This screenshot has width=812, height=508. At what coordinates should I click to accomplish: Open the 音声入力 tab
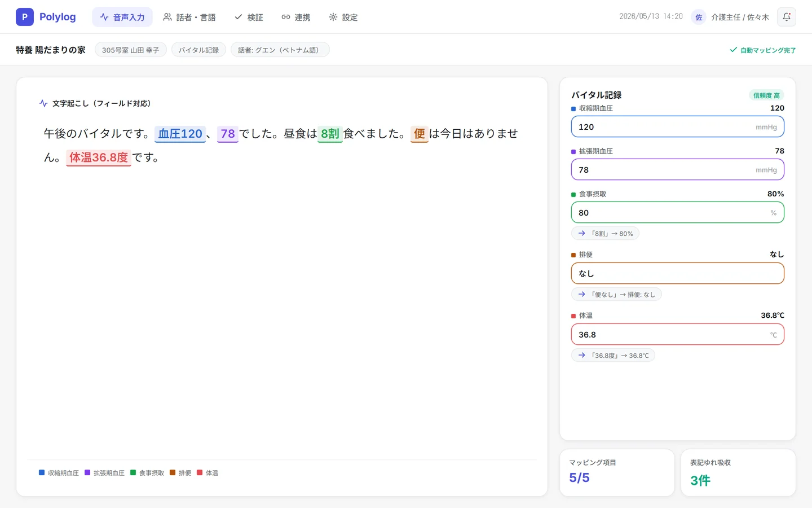pos(122,17)
